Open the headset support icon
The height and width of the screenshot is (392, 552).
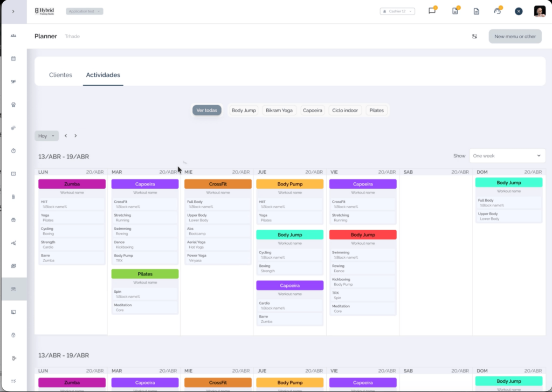497,11
